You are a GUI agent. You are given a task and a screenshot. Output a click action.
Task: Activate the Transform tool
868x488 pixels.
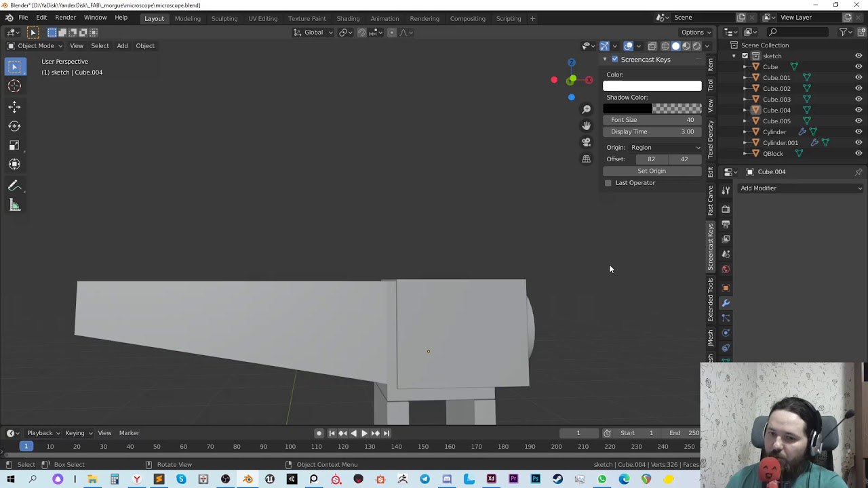pos(14,164)
